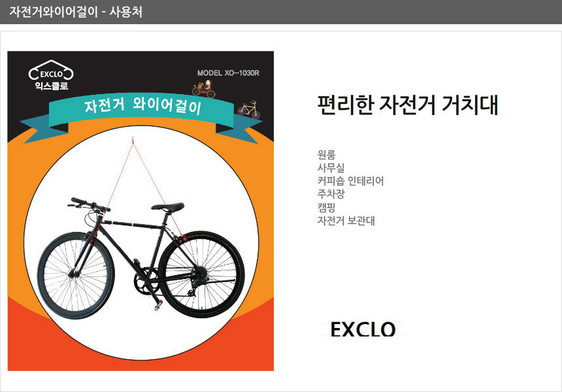This screenshot has width=562, height=392.
Task: Select the 자전거 보관대 list entry
Action: (x=346, y=221)
